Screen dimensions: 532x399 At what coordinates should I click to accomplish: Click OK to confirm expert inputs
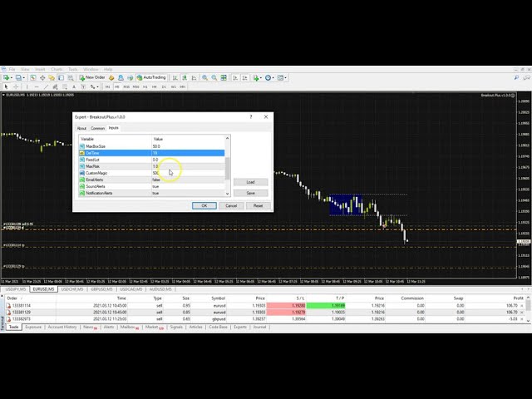click(204, 205)
